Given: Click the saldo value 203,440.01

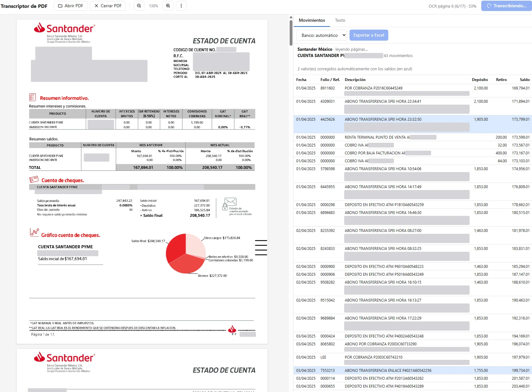Looking at the screenshot, I should (521, 386).
